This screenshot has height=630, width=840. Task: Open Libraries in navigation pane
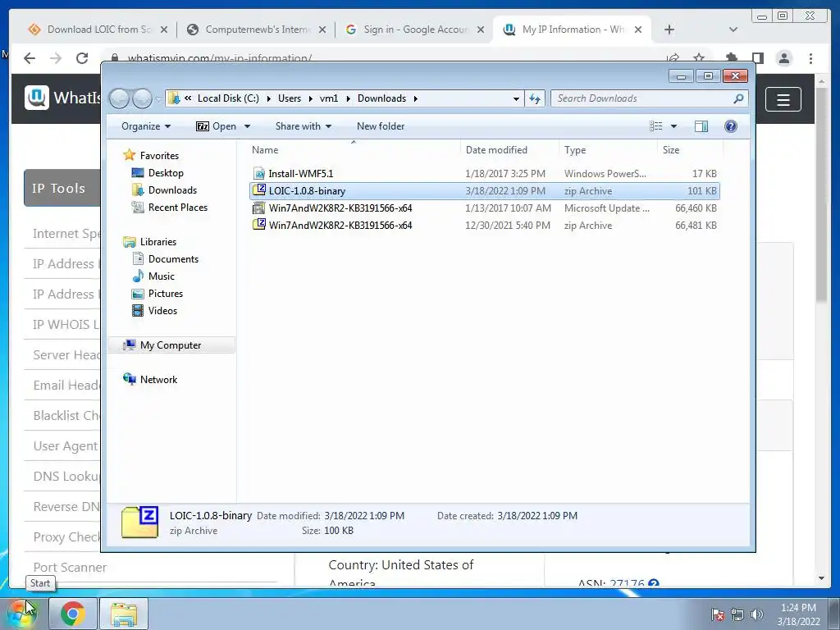coord(158,242)
